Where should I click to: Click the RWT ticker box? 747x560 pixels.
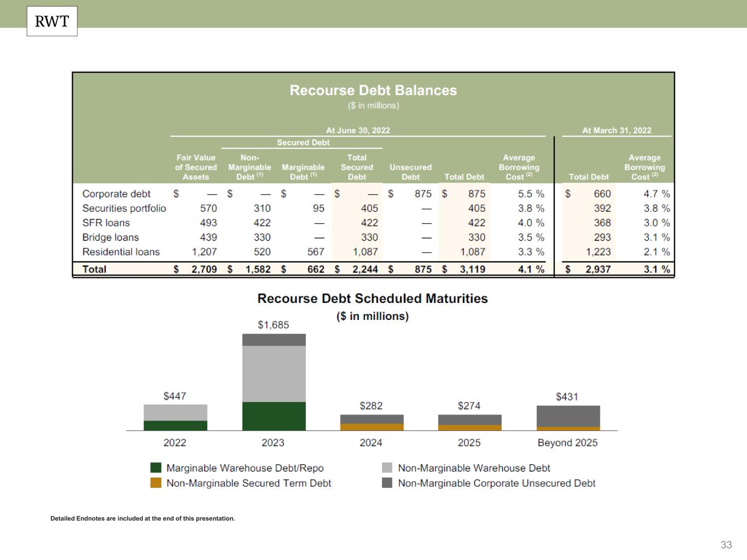point(52,21)
